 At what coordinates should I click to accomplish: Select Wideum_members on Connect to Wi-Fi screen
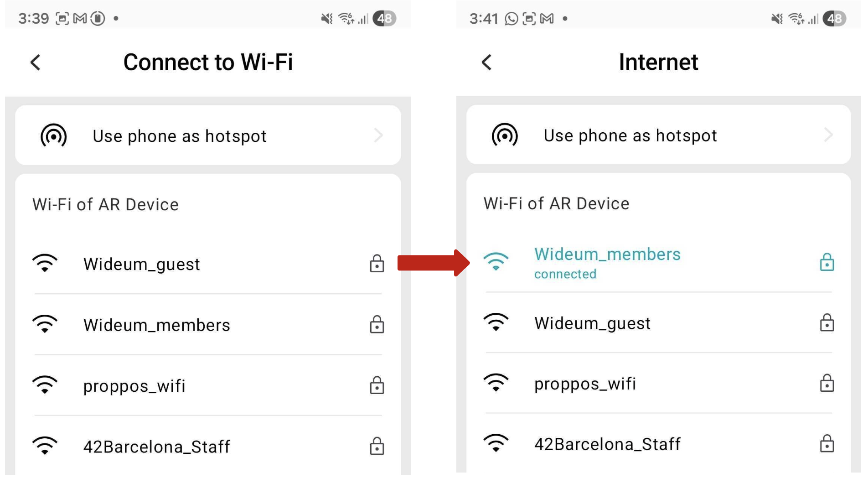[208, 325]
